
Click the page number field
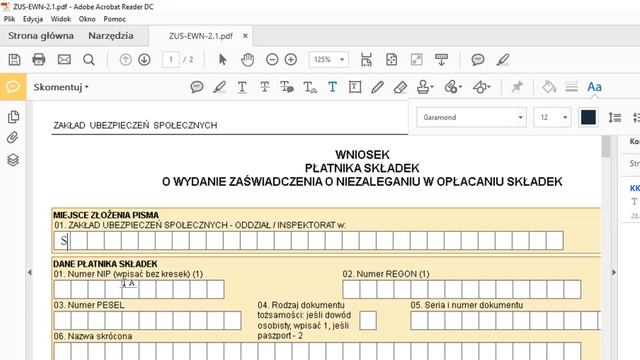click(171, 60)
